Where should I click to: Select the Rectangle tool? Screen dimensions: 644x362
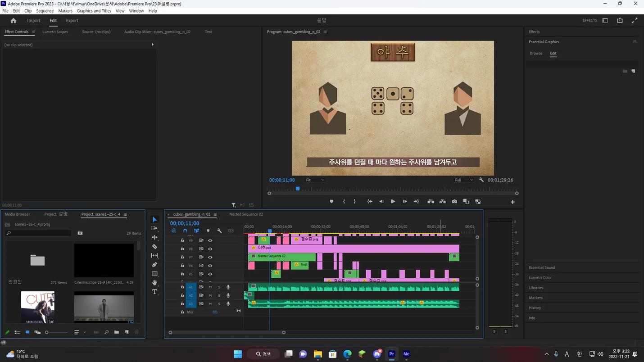point(154,274)
